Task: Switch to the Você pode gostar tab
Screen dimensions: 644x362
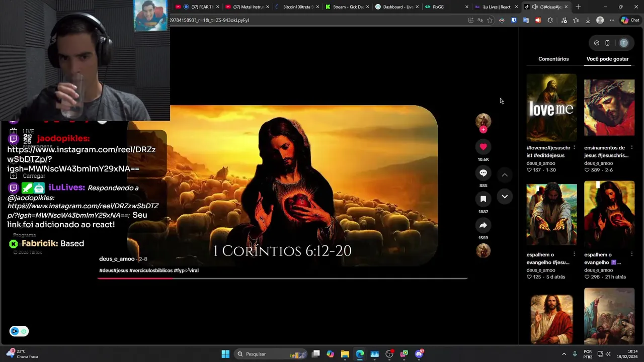Action: (607, 59)
